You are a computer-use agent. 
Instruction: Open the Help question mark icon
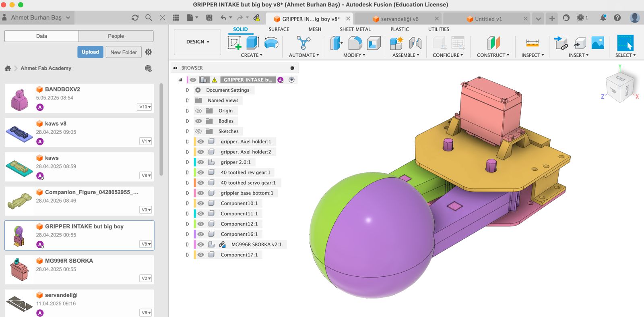pyautogui.click(x=617, y=18)
